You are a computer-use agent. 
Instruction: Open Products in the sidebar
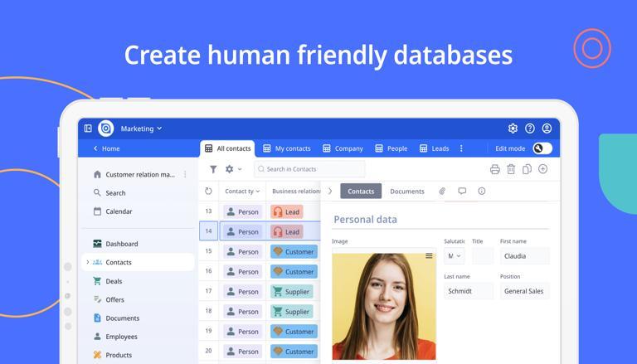(113, 355)
